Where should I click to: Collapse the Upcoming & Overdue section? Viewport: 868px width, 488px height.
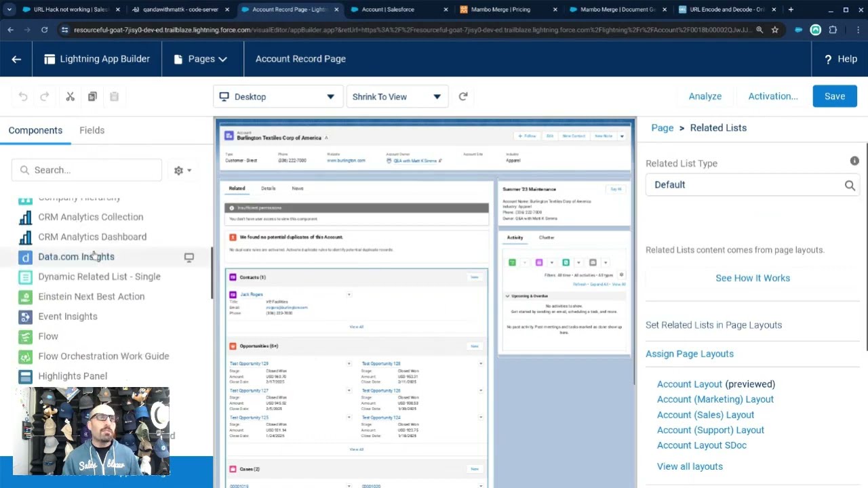click(507, 296)
